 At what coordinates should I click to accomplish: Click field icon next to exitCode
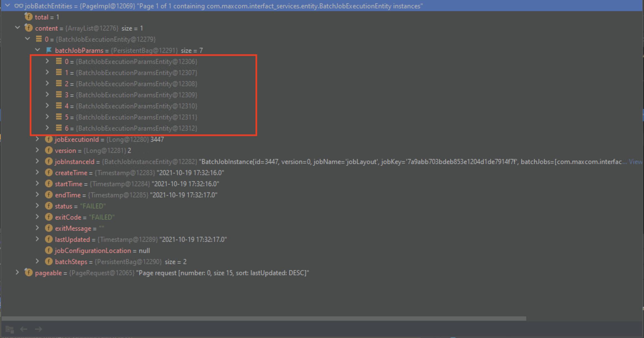point(49,217)
